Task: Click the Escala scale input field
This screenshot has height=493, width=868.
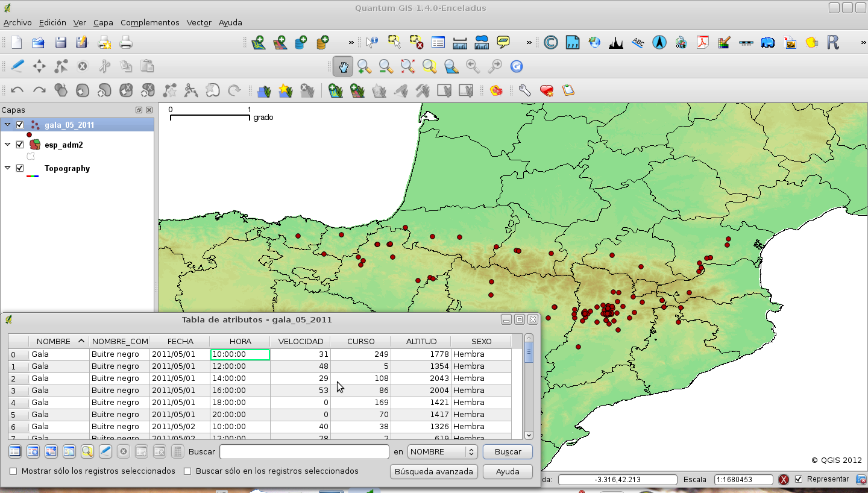Action: (x=743, y=480)
